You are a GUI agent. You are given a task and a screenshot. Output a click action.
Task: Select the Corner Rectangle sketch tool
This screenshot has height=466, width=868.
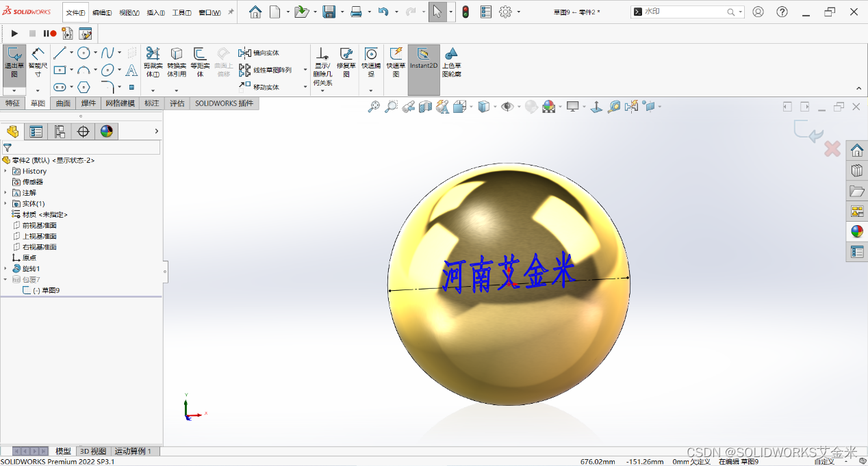[60, 70]
